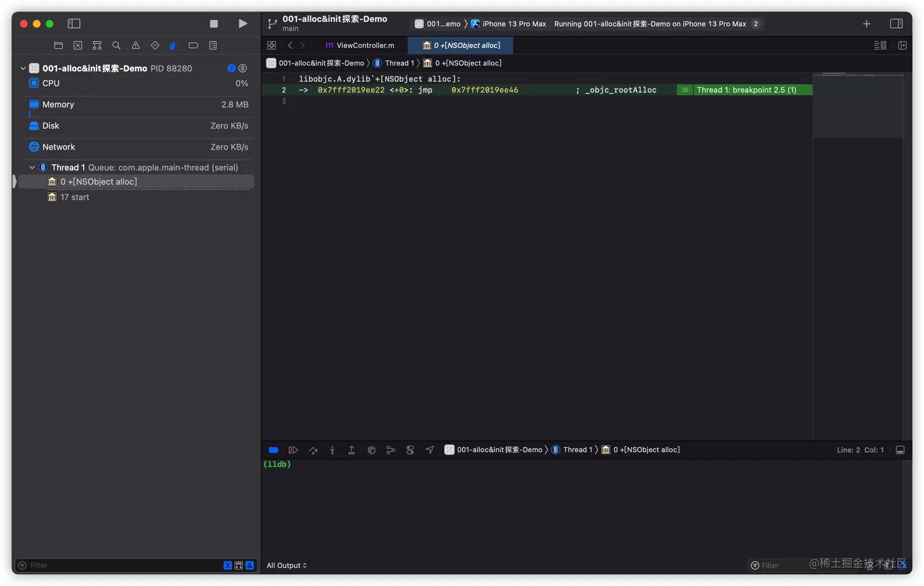Screen dimensions: 924x586
Task: Click the source control branch icon
Action: pyautogui.click(x=273, y=24)
